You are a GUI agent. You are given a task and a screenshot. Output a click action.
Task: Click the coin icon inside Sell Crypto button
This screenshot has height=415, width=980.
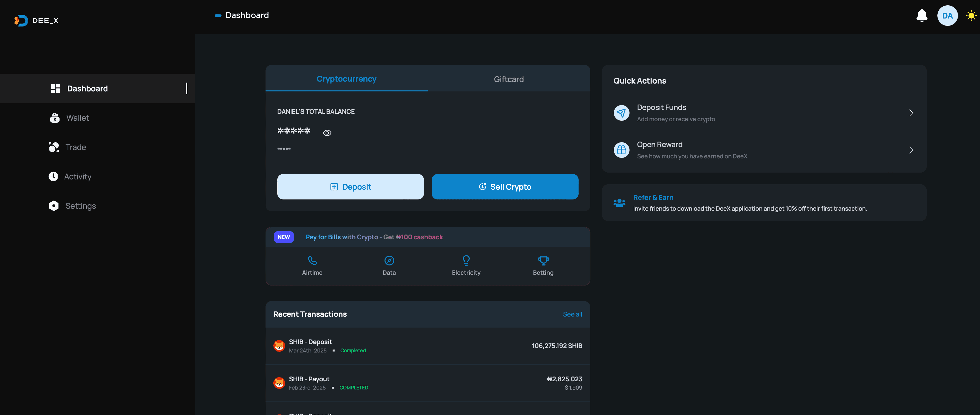pos(482,187)
